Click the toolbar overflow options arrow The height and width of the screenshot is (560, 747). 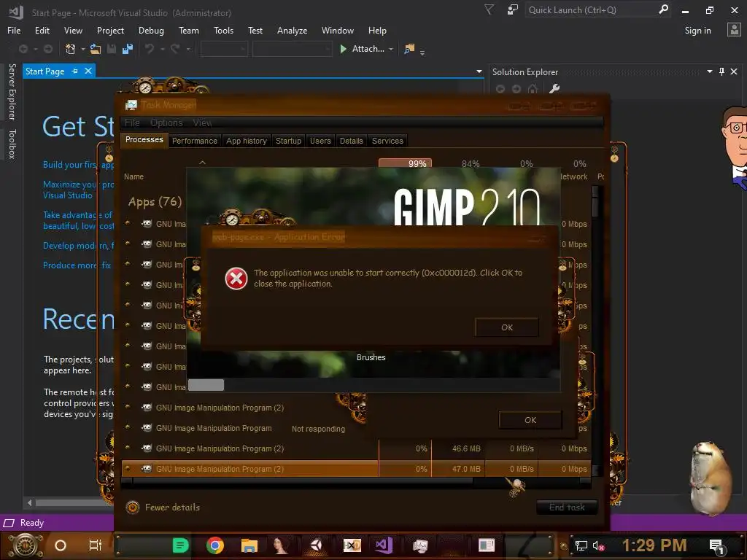pos(422,52)
